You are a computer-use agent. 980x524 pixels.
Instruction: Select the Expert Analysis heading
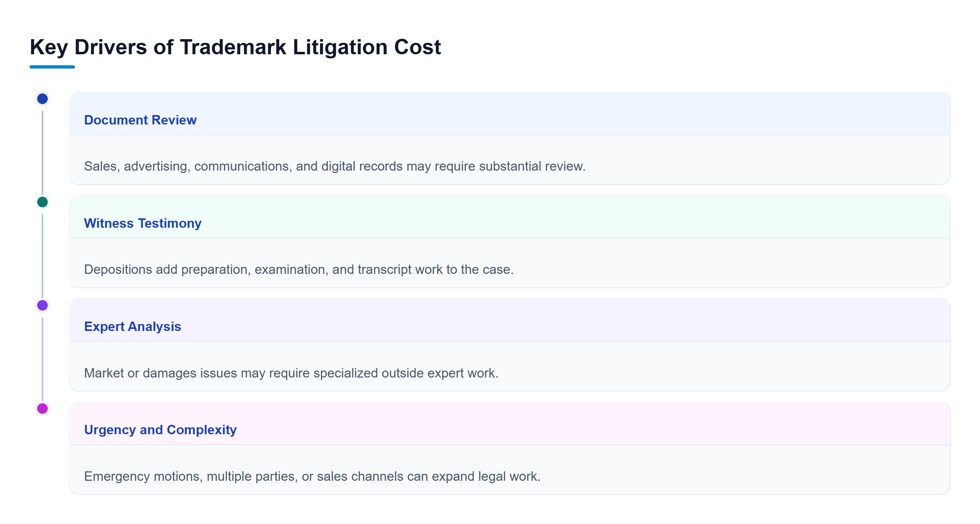(133, 326)
